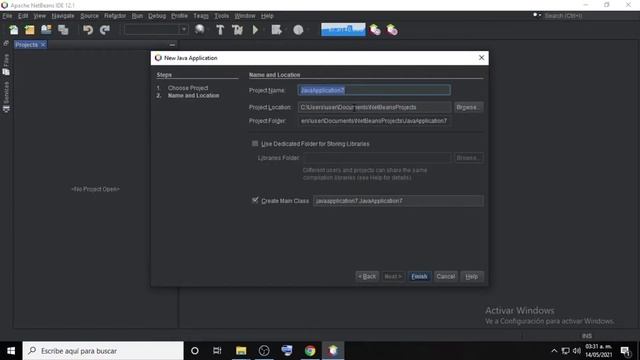The height and width of the screenshot is (360, 640).
Task: Click the NetBeans taskbar icon
Action: pos(333,351)
